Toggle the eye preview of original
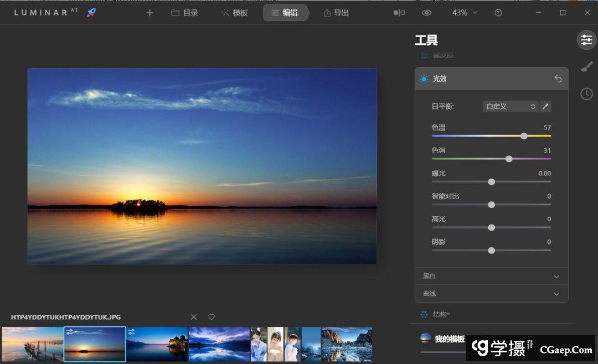 point(426,13)
